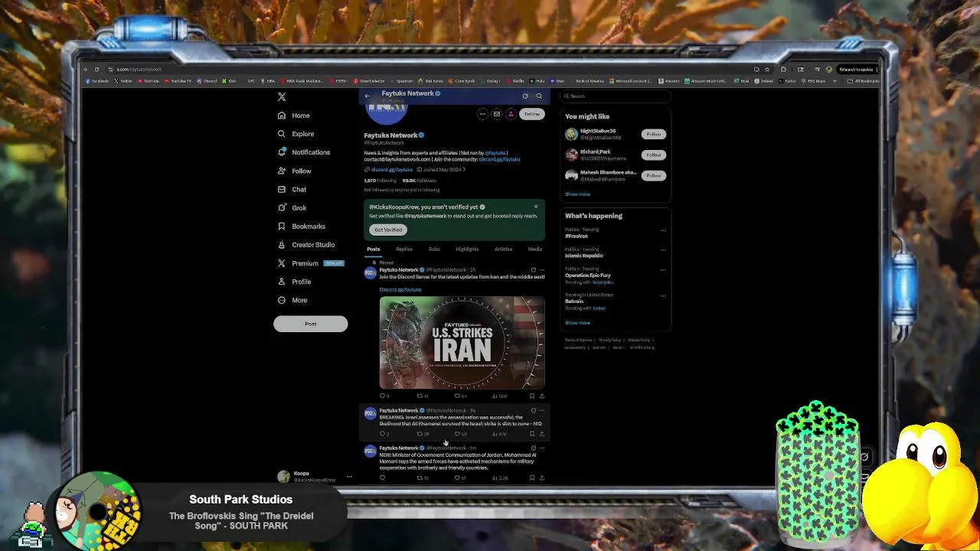Open Discord.gg/faytuks link in pinned post
The width and height of the screenshot is (980, 551).
[x=400, y=290]
